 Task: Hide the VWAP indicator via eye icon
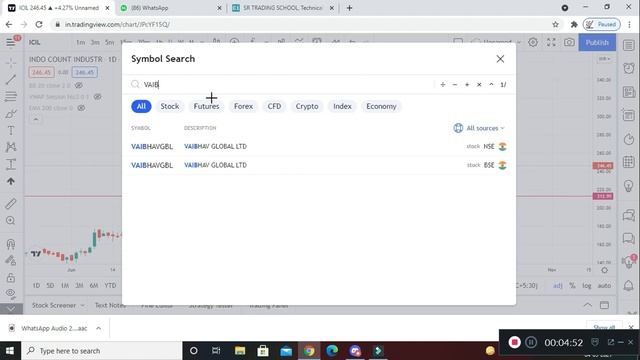(x=97, y=97)
